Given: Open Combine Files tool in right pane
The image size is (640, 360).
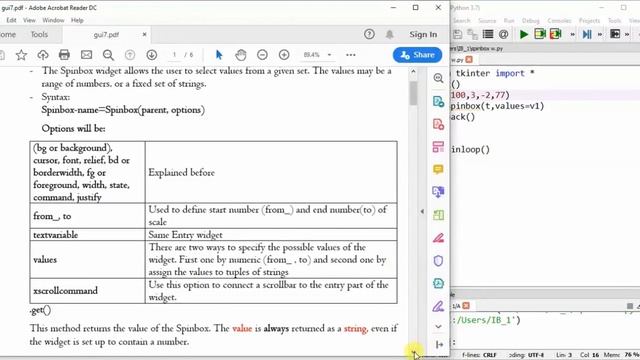Looking at the screenshot, I should coord(438,192).
